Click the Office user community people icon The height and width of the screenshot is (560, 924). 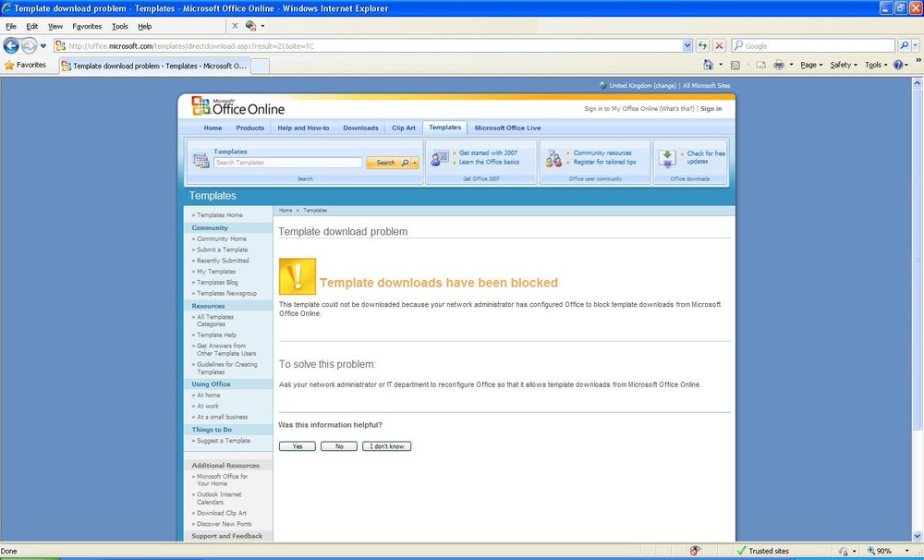pos(553,158)
